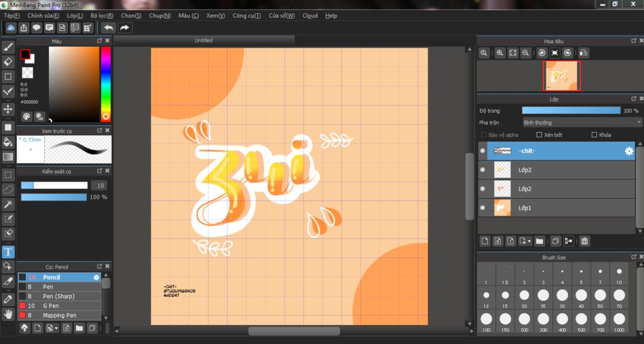Select the Lasso selection tool

[8, 190]
